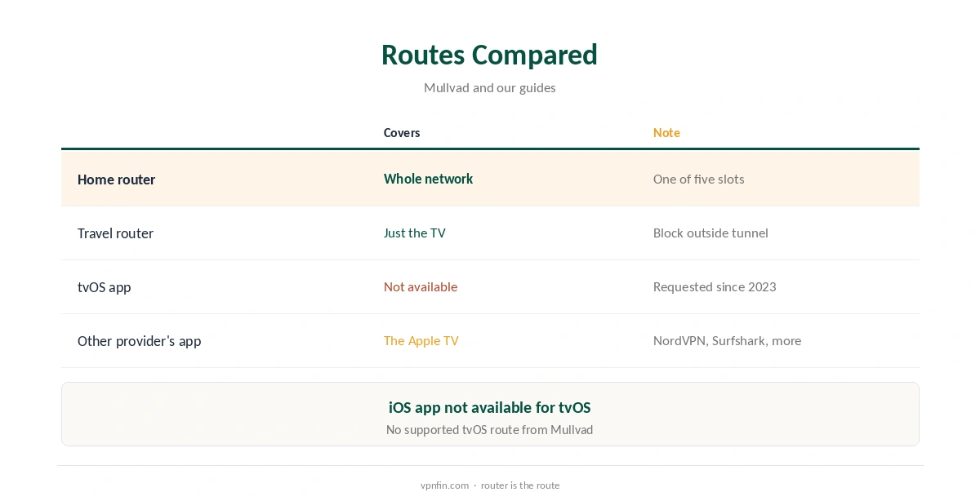Click the 'iOS app not available for tvOS' heading
The height and width of the screenshot is (501, 980).
pos(489,407)
